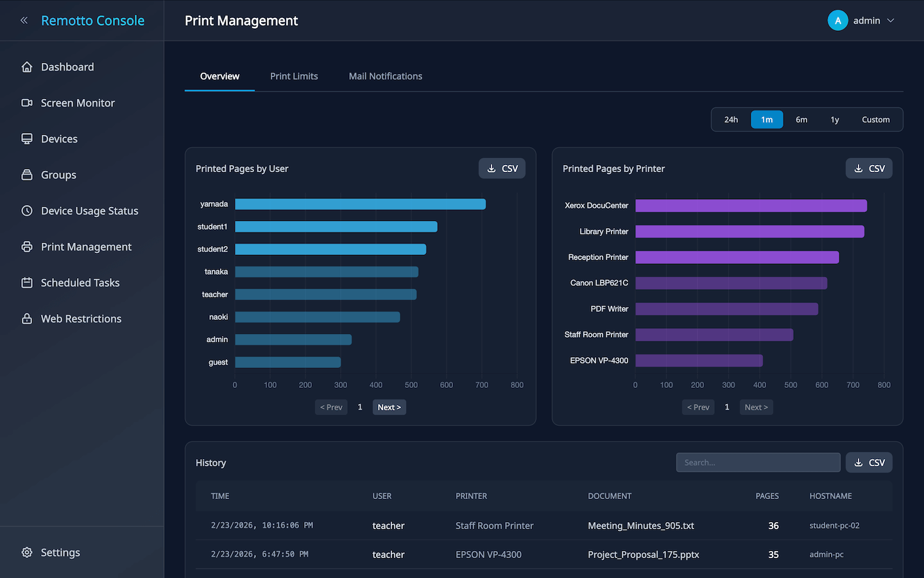Click the HOSTNAME column header
Screen dimensions: 924x578
click(x=830, y=496)
